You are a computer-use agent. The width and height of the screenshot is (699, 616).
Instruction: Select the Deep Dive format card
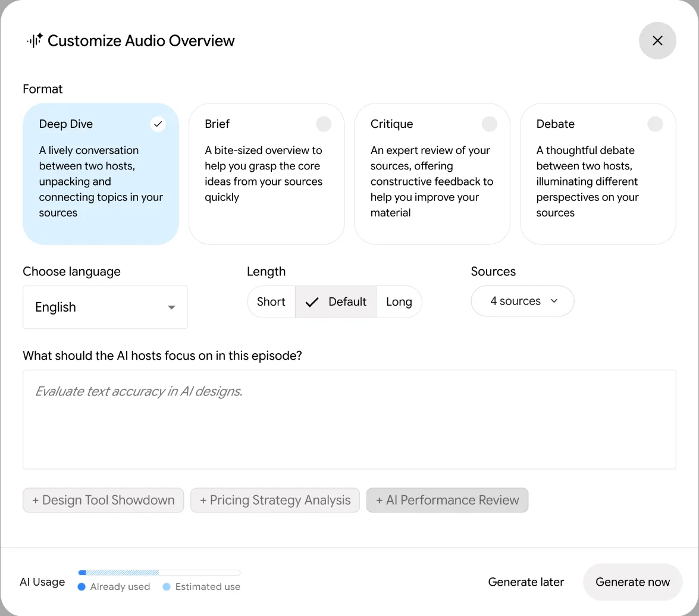pyautogui.click(x=101, y=174)
